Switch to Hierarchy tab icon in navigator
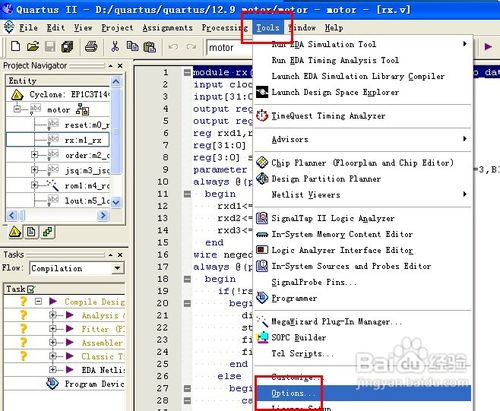This screenshot has width=500, height=411. 15,231
